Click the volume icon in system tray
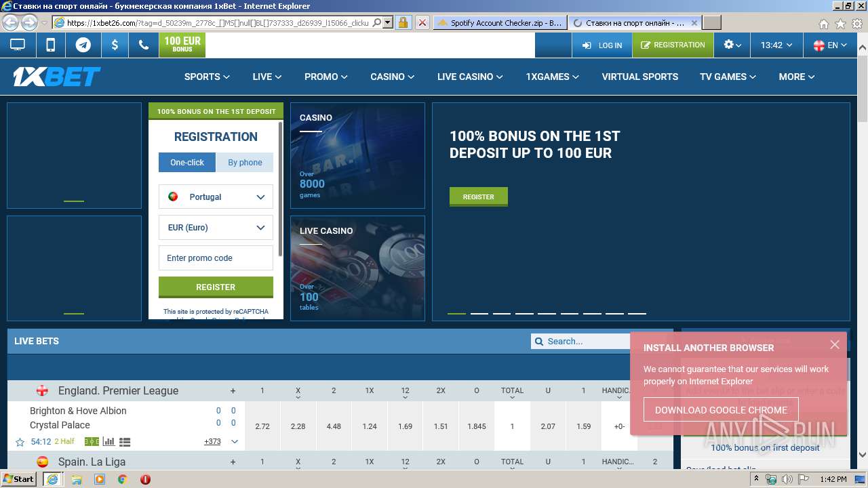This screenshot has width=868, height=488. click(x=787, y=479)
